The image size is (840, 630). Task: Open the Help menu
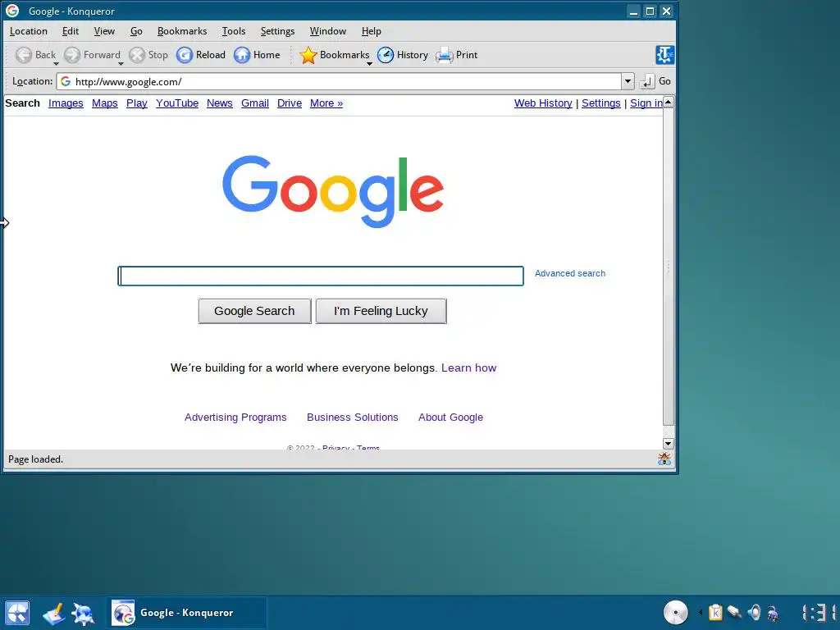pos(372,31)
